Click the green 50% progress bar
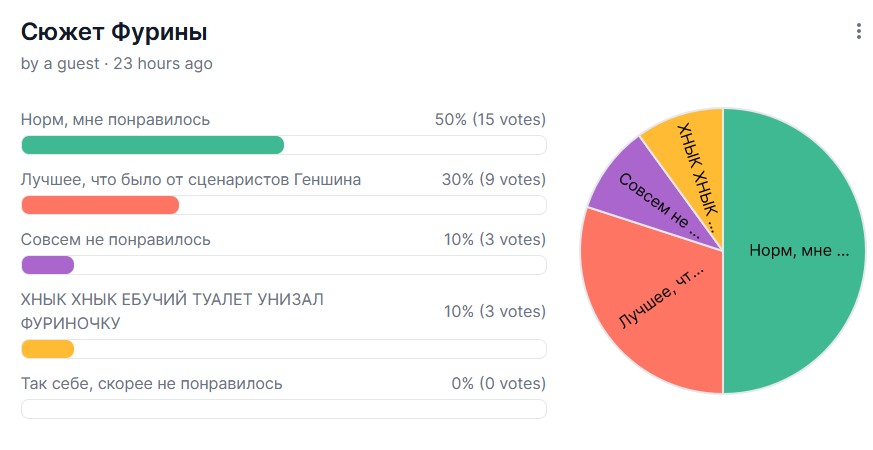 [152, 145]
